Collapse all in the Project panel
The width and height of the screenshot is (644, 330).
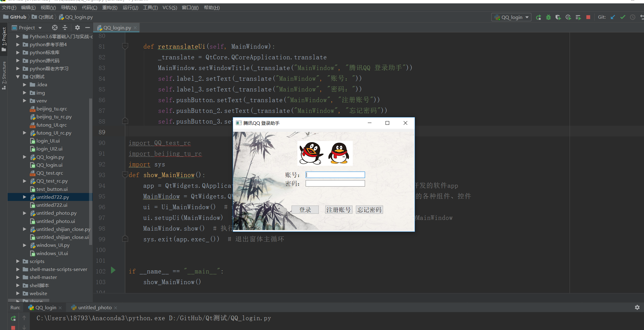65,28
